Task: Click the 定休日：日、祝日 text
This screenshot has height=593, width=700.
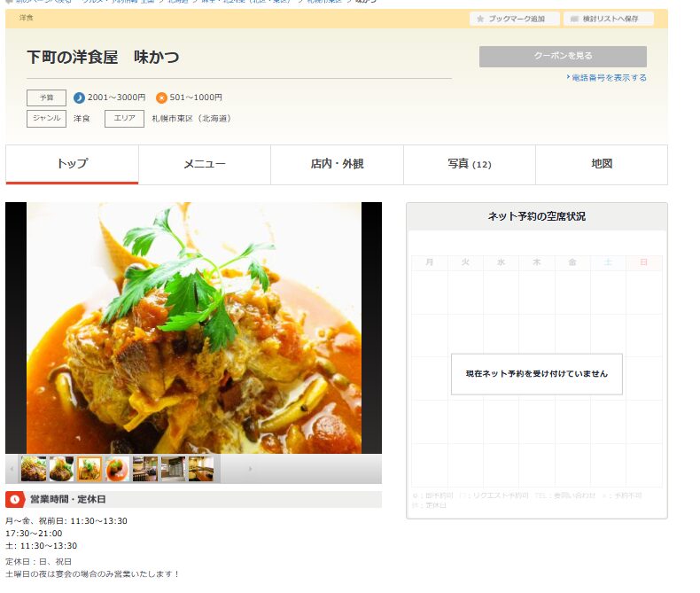Action: pyautogui.click(x=38, y=562)
